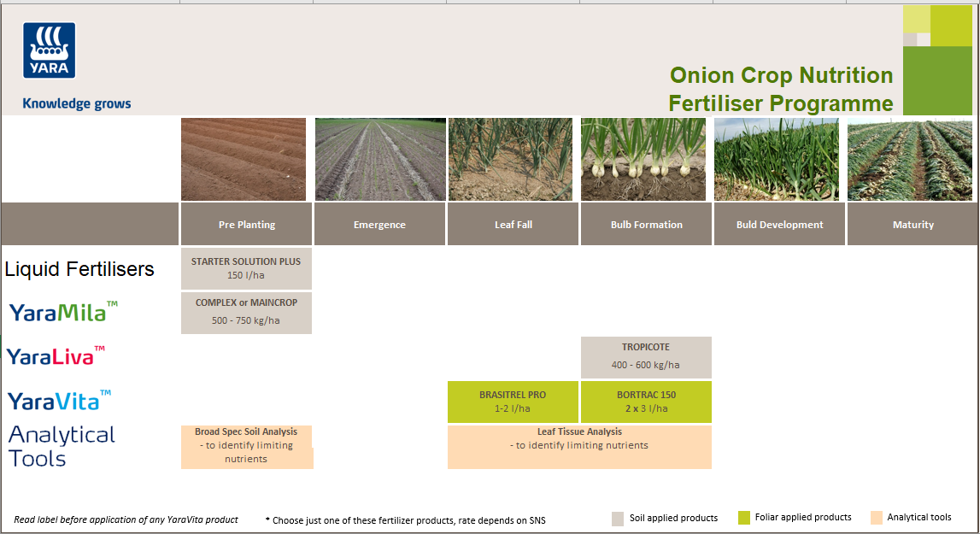
Task: Expand the Liquid Fertilisers section
Action: tap(80, 268)
